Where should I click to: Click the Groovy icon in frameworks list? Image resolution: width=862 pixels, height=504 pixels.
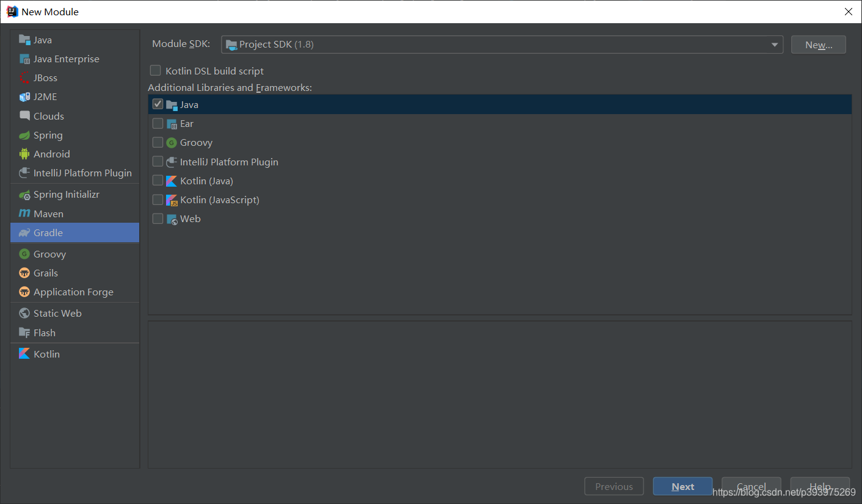click(172, 143)
